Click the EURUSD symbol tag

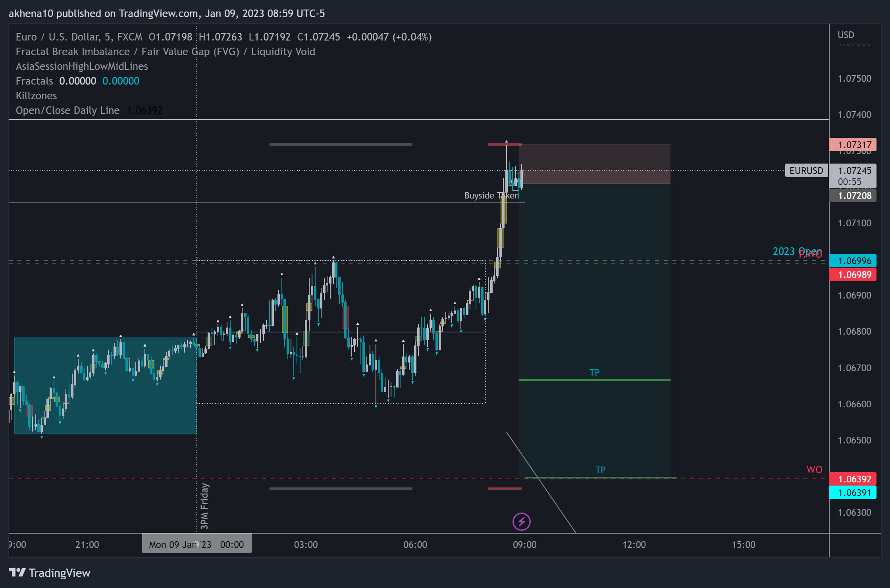coord(806,171)
